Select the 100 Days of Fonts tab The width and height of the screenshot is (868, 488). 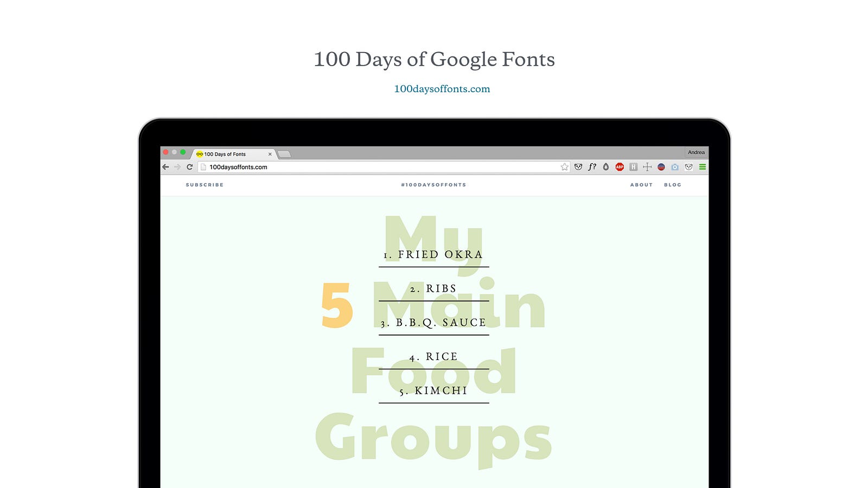click(233, 154)
